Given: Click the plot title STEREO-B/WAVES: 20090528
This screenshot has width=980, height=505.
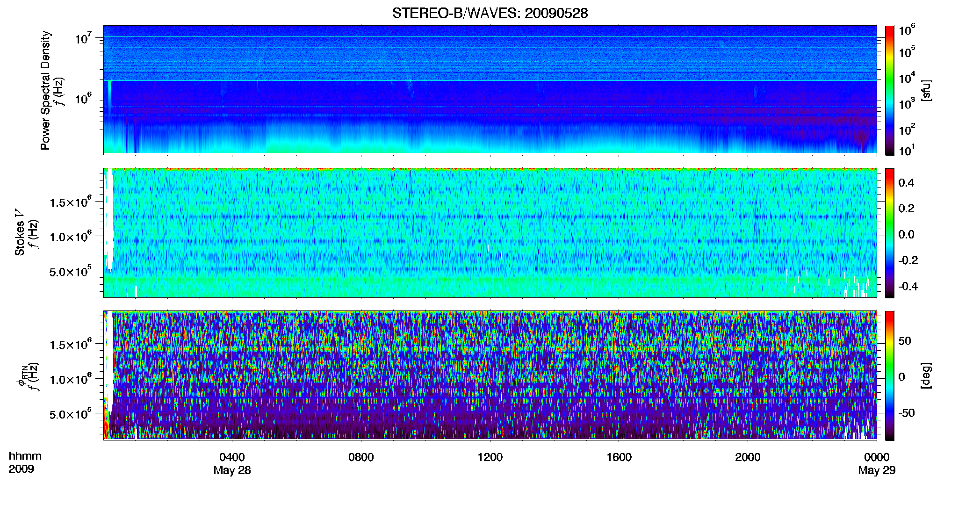Looking at the screenshot, I should (x=490, y=13).
